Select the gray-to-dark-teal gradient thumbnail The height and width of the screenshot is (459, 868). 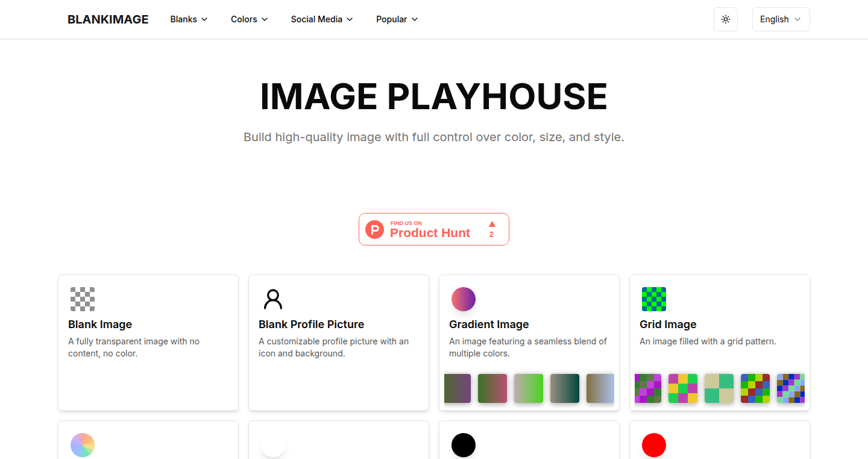(x=565, y=388)
